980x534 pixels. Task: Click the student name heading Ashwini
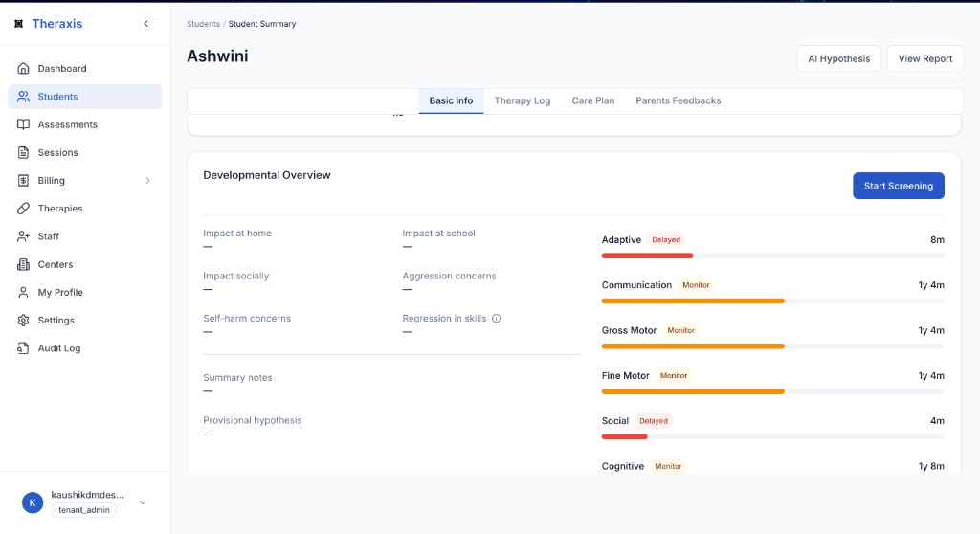tap(217, 56)
